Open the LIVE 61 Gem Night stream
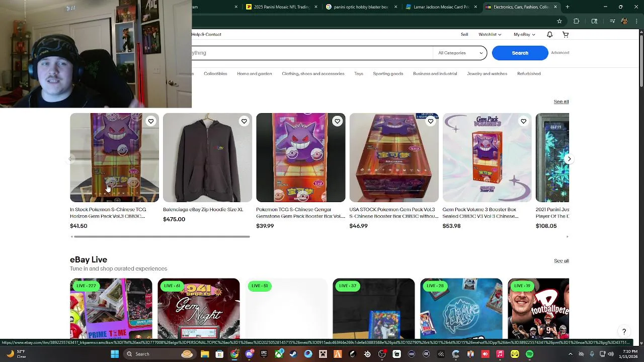Image resolution: width=644 pixels, height=362 pixels. pyautogui.click(x=199, y=309)
